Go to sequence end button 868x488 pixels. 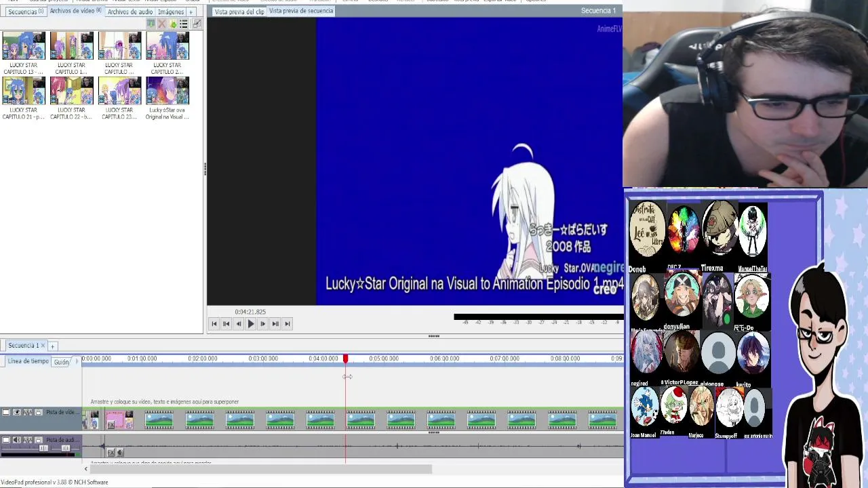click(288, 324)
